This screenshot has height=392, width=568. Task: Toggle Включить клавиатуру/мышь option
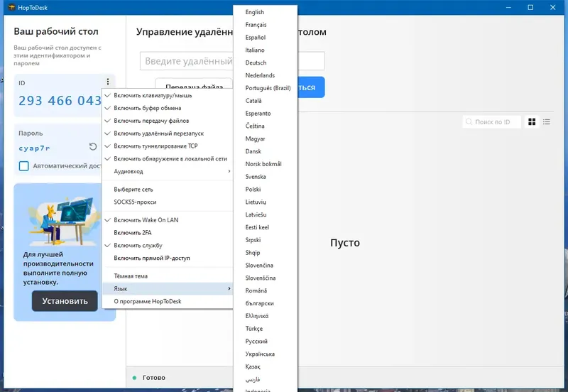(168, 95)
